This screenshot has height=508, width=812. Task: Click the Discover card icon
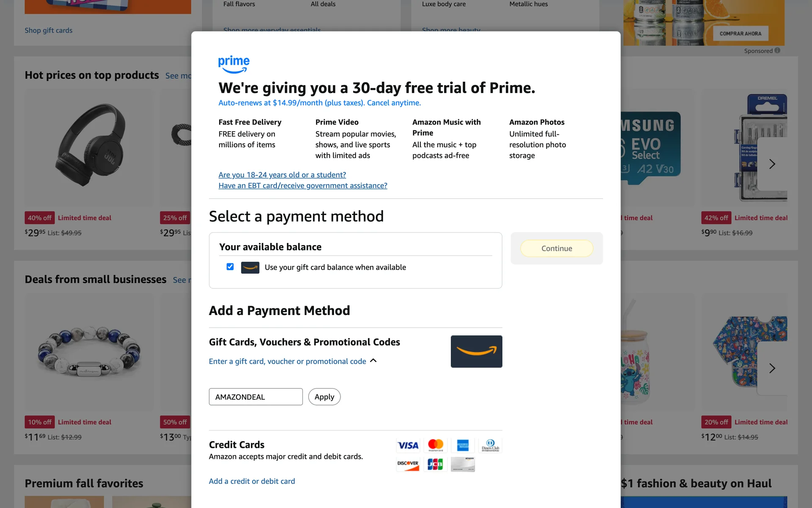(x=408, y=464)
